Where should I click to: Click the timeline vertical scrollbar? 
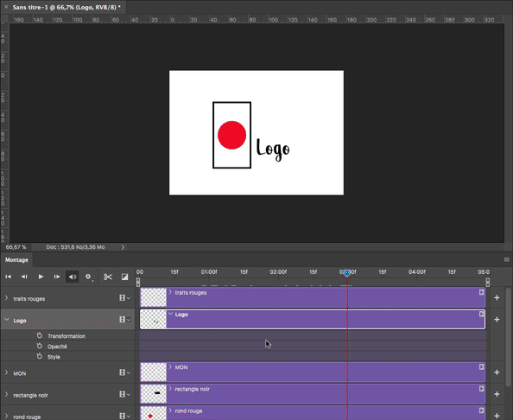(x=508, y=337)
